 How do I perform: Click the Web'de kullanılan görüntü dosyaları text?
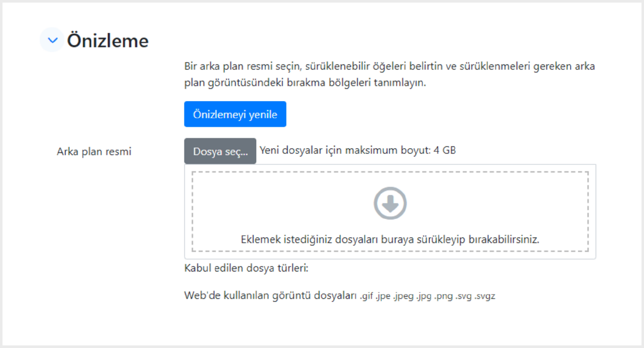pyautogui.click(x=270, y=295)
